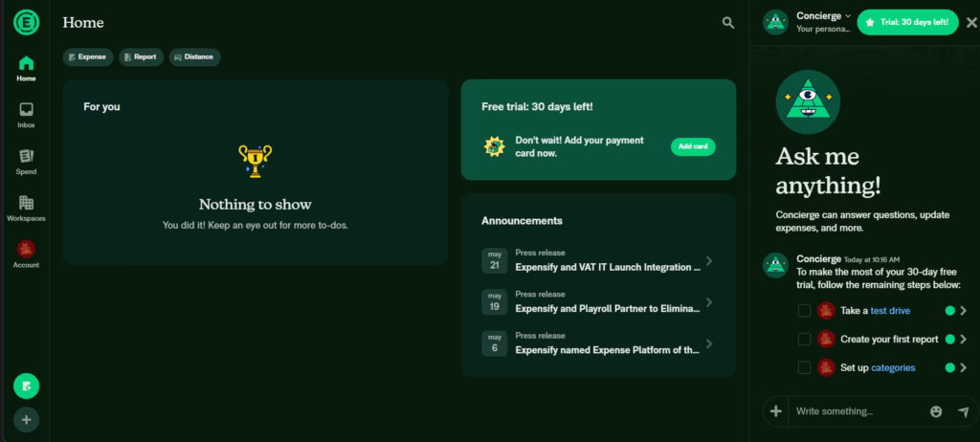The image size is (980, 442).
Task: Click green dot on Create your first report
Action: coord(950,339)
